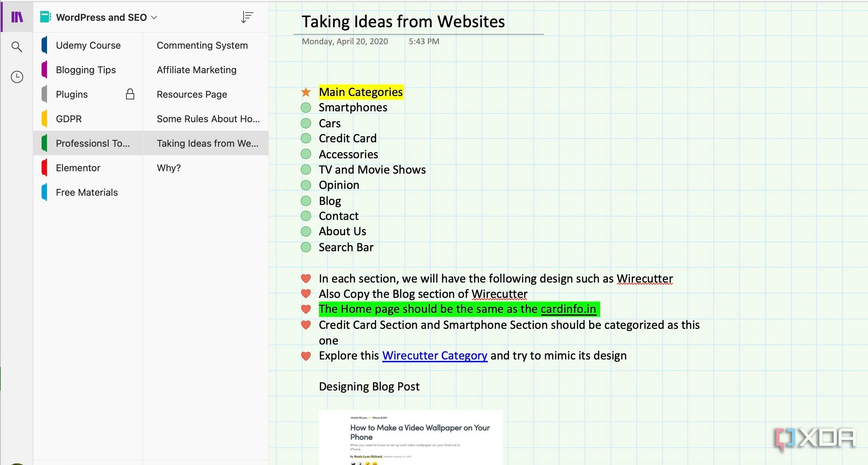The width and height of the screenshot is (868, 465).
Task: Open the GDPR section
Action: point(88,119)
